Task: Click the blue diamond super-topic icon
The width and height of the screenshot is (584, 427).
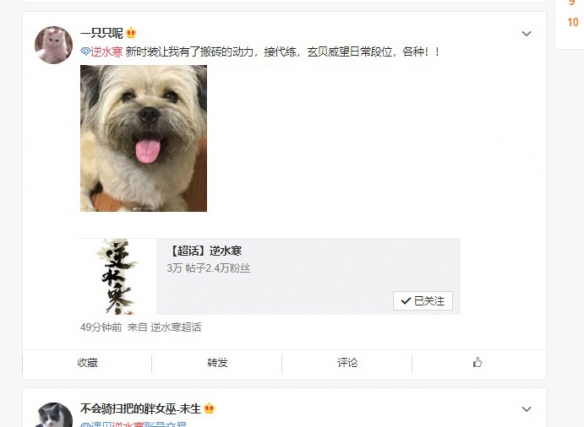Action: tap(85, 52)
